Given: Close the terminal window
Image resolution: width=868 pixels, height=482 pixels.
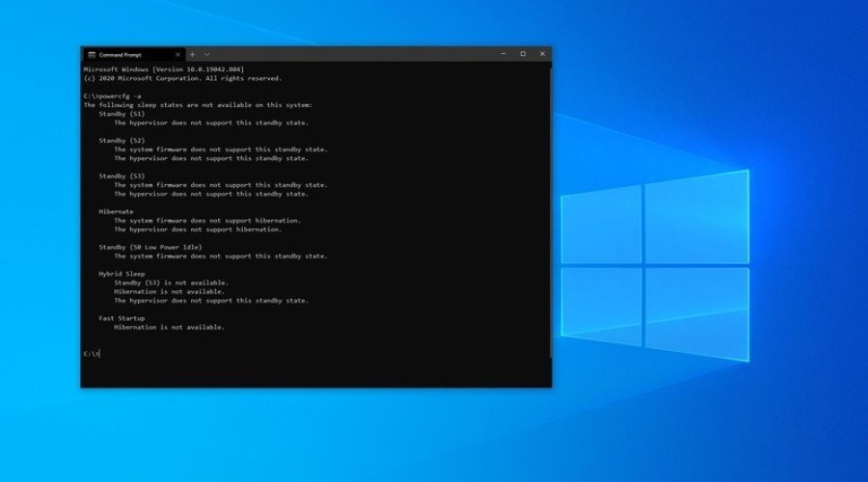Looking at the screenshot, I should point(542,54).
